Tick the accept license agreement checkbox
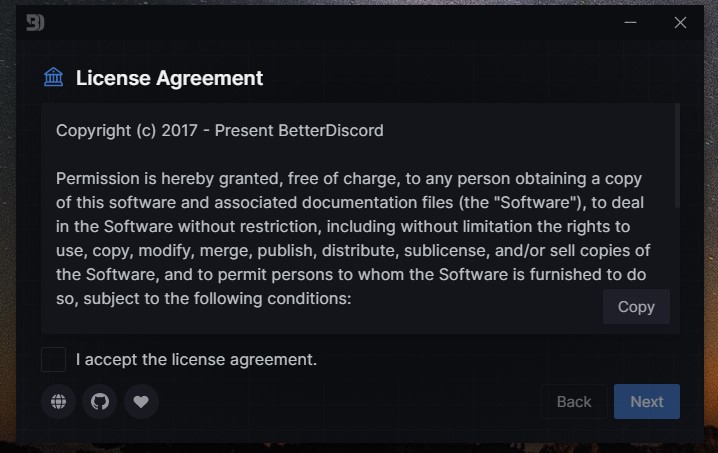 (x=54, y=360)
